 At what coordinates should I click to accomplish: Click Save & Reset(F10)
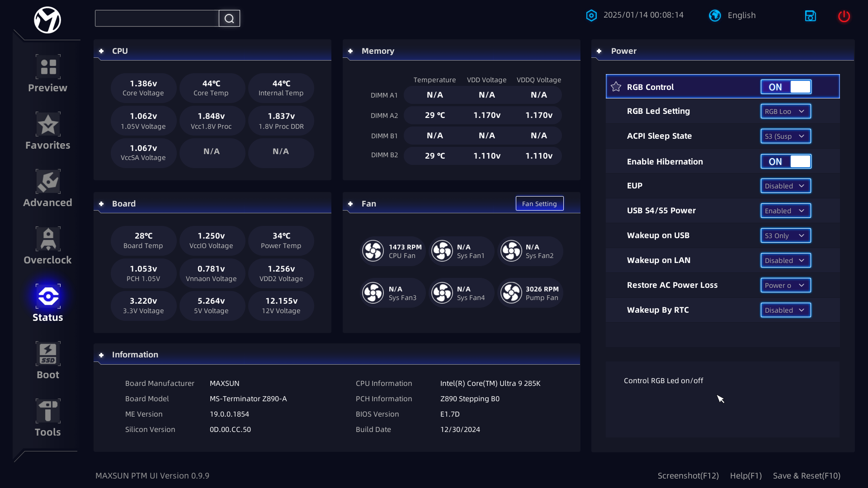[806, 475]
